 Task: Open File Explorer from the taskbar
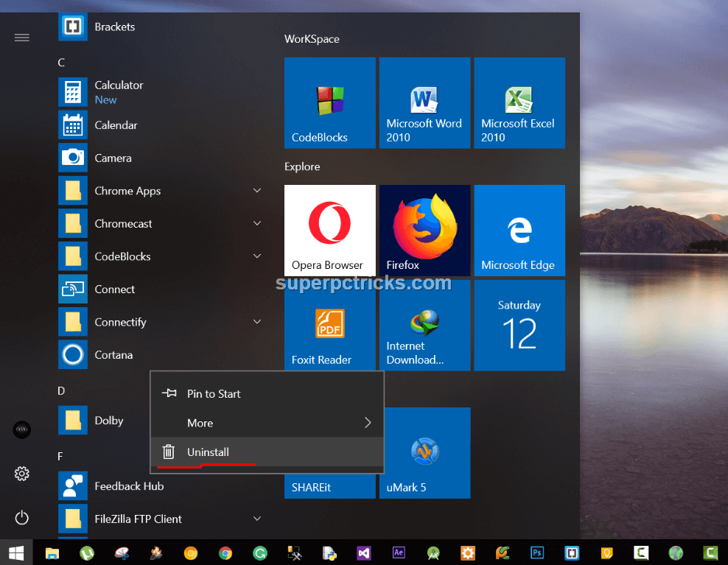[52, 553]
